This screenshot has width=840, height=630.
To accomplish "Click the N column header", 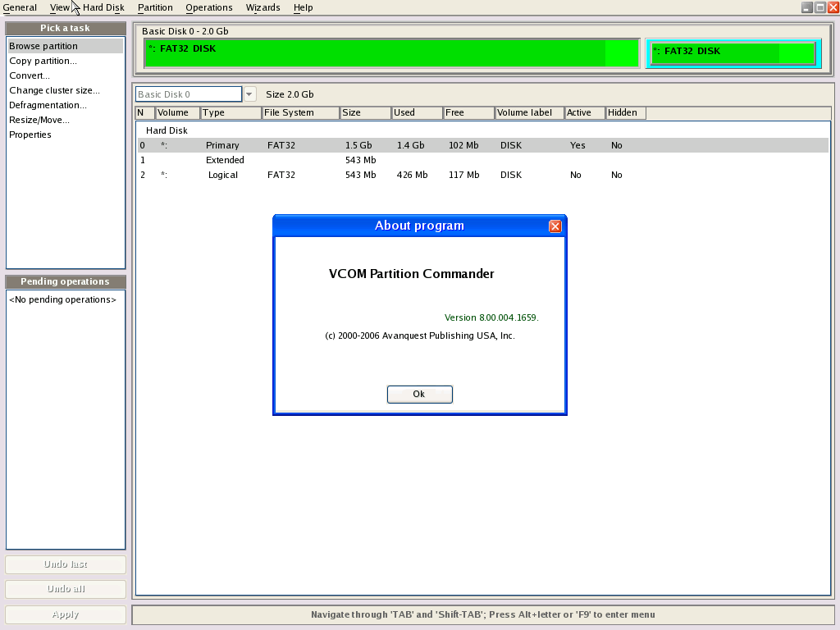I will 145,112.
